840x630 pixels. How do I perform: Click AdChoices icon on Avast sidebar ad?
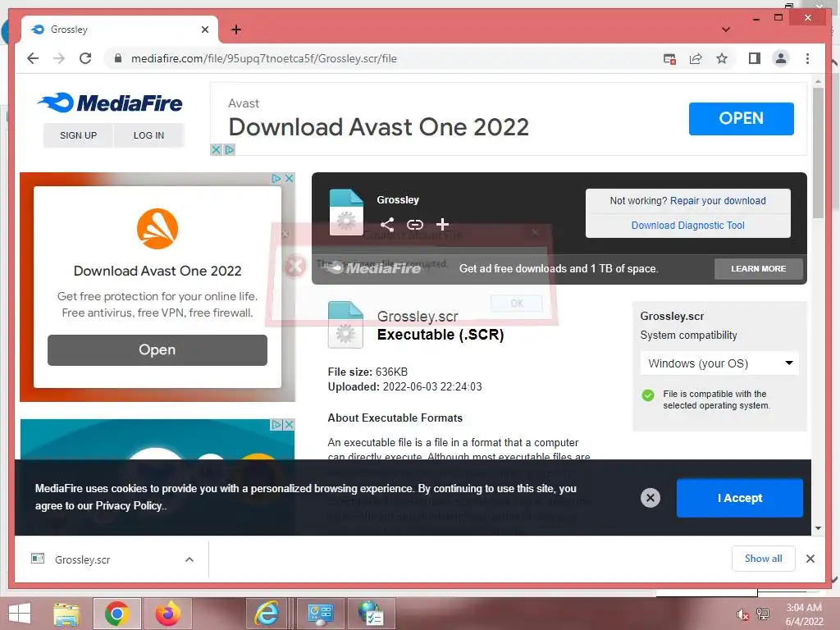[276, 178]
